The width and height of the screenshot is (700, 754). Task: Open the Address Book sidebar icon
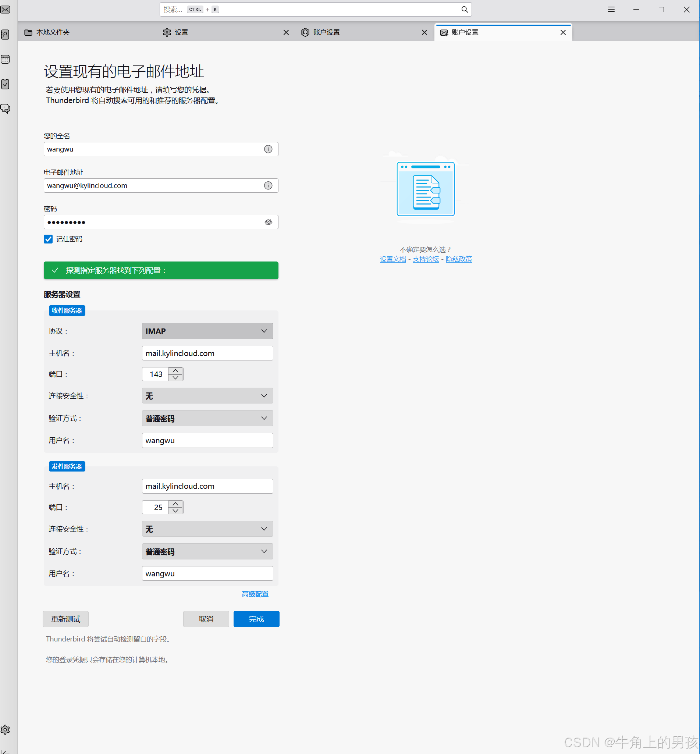5,35
